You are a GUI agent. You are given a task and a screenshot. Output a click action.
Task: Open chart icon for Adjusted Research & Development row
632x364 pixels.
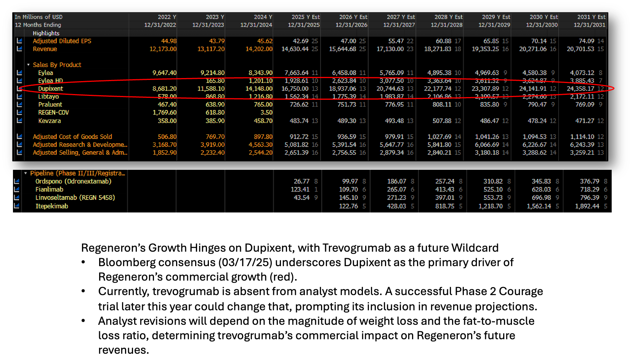click(x=19, y=144)
